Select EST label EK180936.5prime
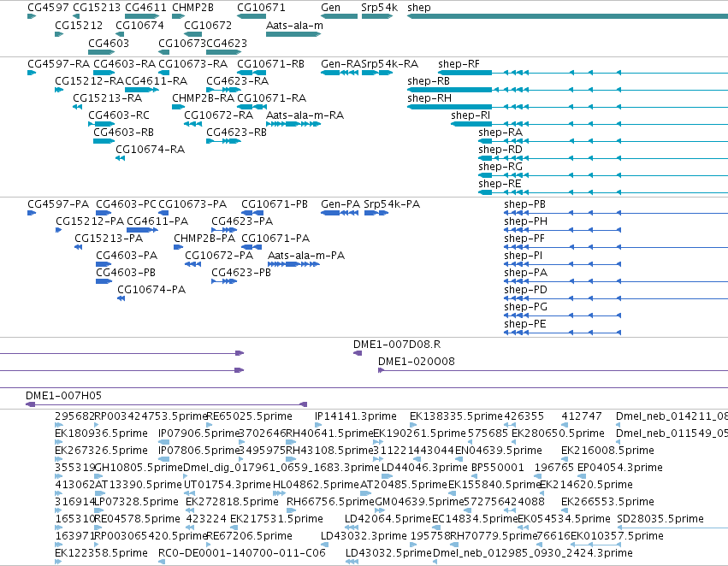 coord(101,433)
